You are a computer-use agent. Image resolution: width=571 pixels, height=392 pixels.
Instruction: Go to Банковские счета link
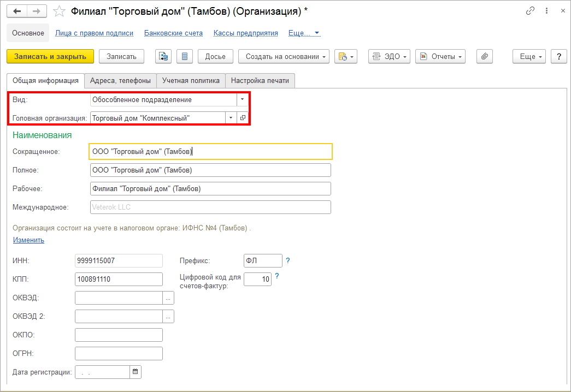(x=173, y=33)
